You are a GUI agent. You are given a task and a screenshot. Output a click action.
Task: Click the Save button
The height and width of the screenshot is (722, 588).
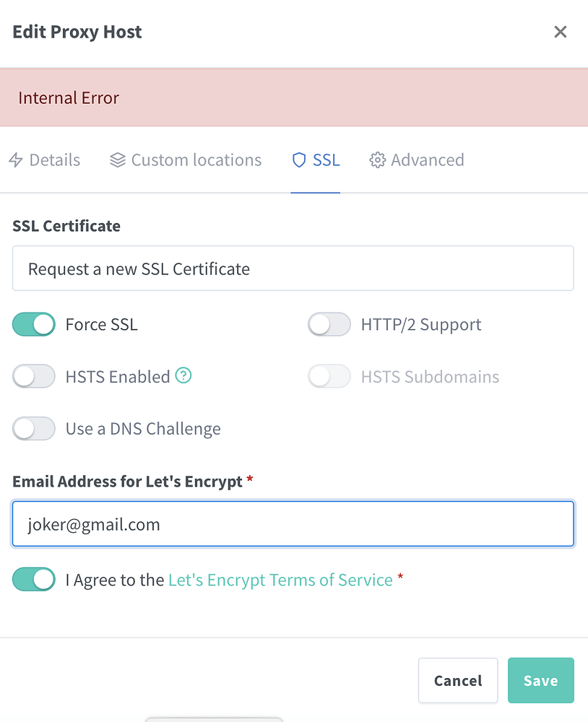tap(540, 680)
